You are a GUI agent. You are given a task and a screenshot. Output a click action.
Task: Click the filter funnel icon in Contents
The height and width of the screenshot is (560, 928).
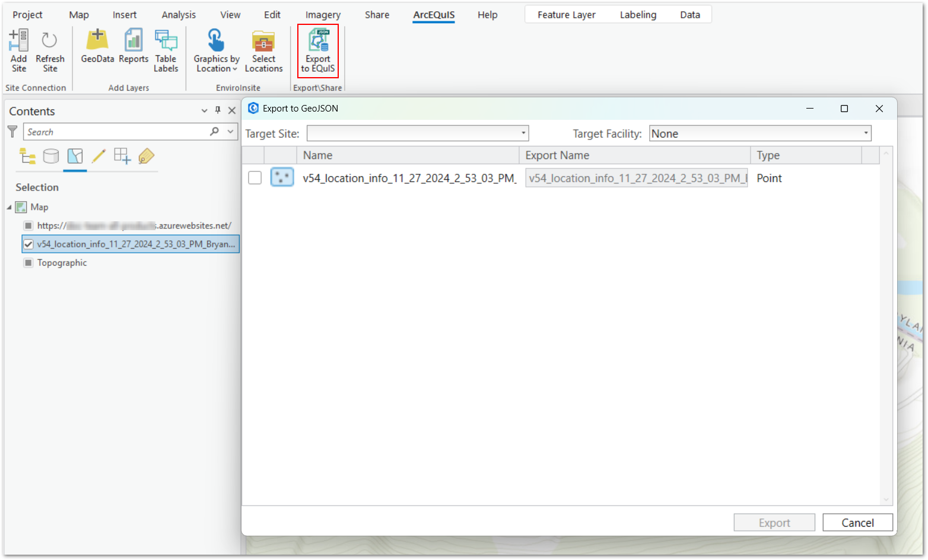coord(12,132)
